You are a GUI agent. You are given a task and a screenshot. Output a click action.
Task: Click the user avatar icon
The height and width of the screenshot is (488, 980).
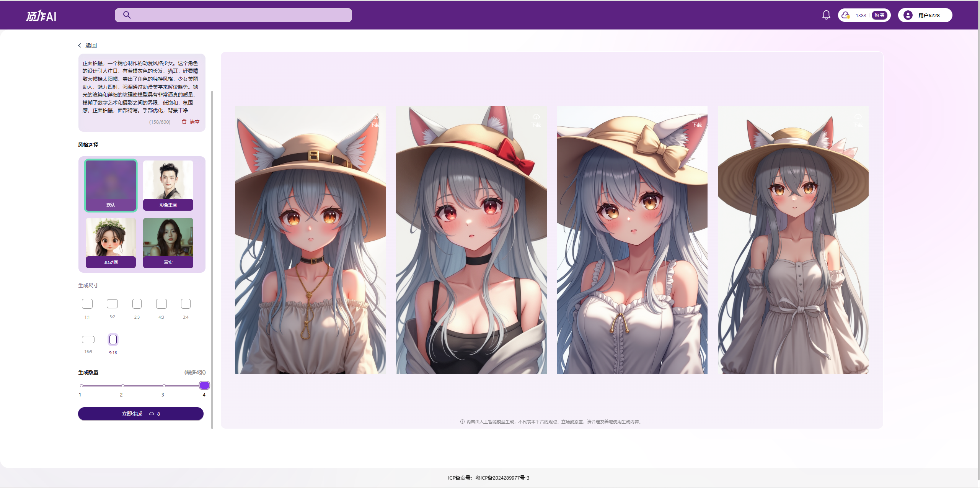point(908,15)
